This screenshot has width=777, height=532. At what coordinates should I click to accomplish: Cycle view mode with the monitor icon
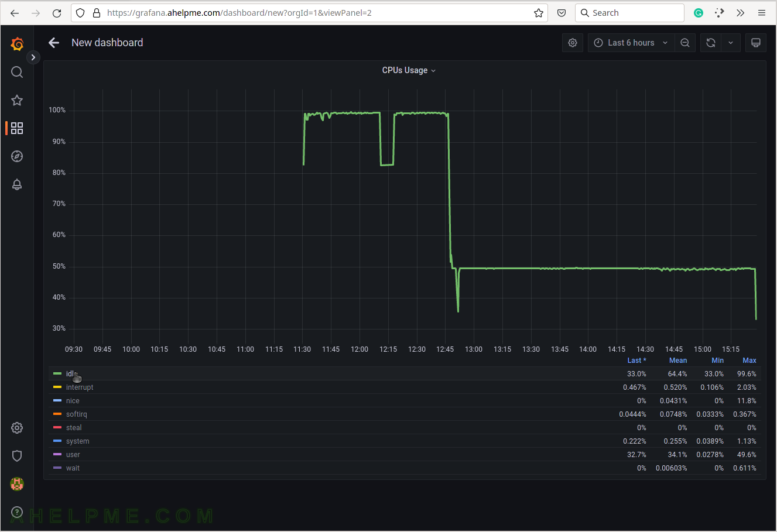point(756,43)
